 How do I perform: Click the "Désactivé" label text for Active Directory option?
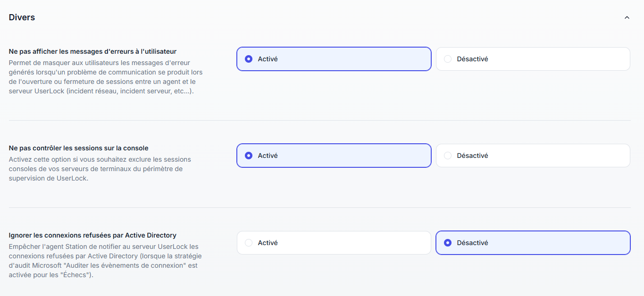[472, 243]
